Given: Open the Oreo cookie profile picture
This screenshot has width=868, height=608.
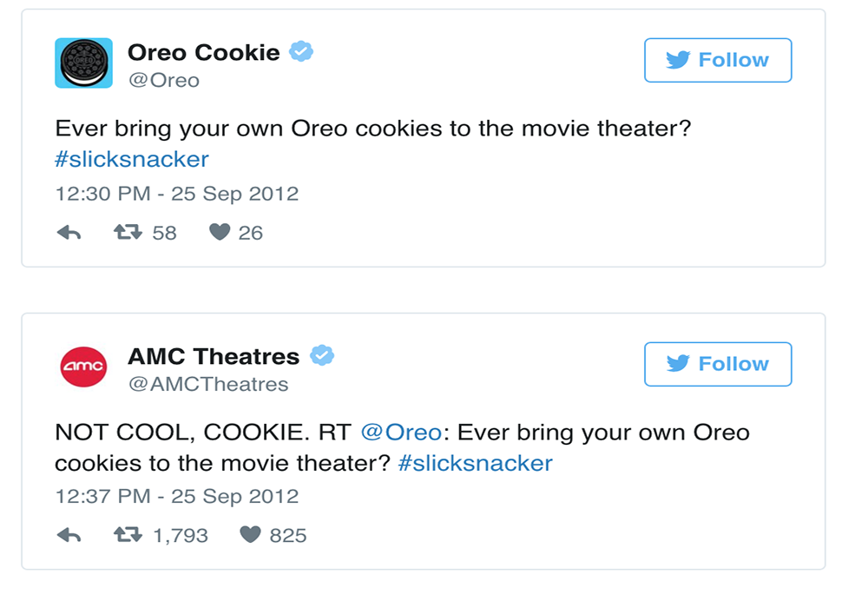Looking at the screenshot, I should (83, 63).
